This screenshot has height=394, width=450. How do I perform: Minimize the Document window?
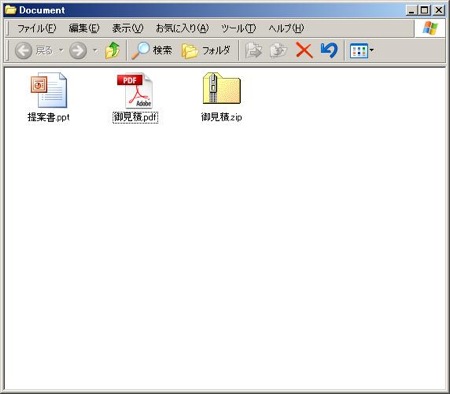(412, 10)
